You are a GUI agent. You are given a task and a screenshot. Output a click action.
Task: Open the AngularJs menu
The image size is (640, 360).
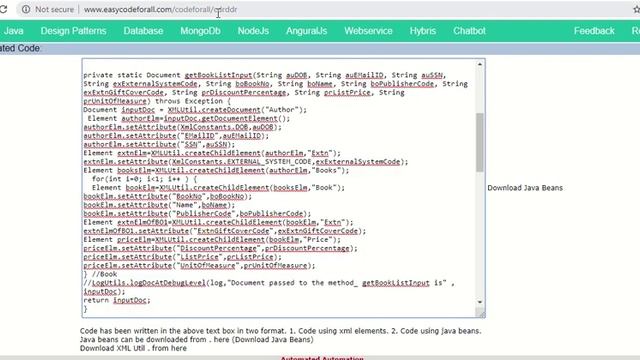click(x=307, y=31)
